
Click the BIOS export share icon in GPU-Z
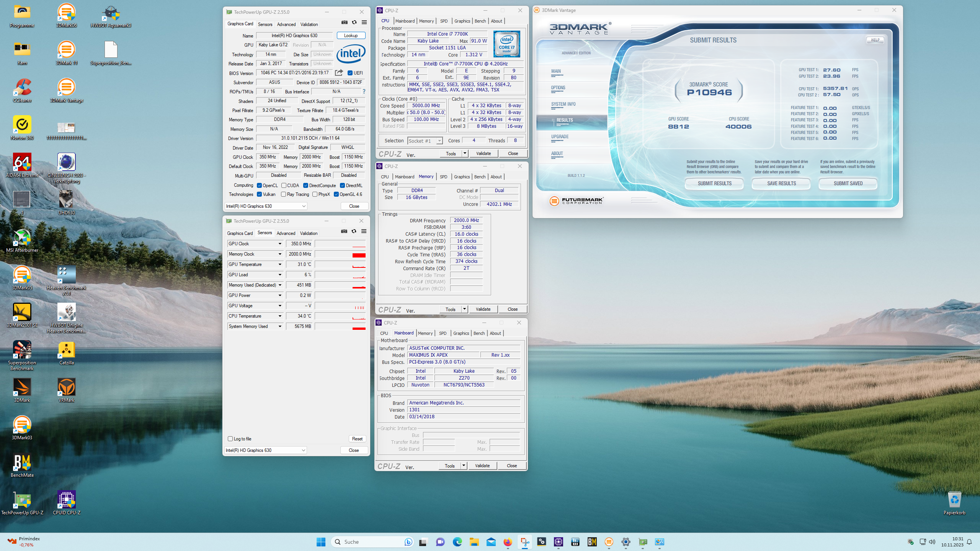click(339, 73)
